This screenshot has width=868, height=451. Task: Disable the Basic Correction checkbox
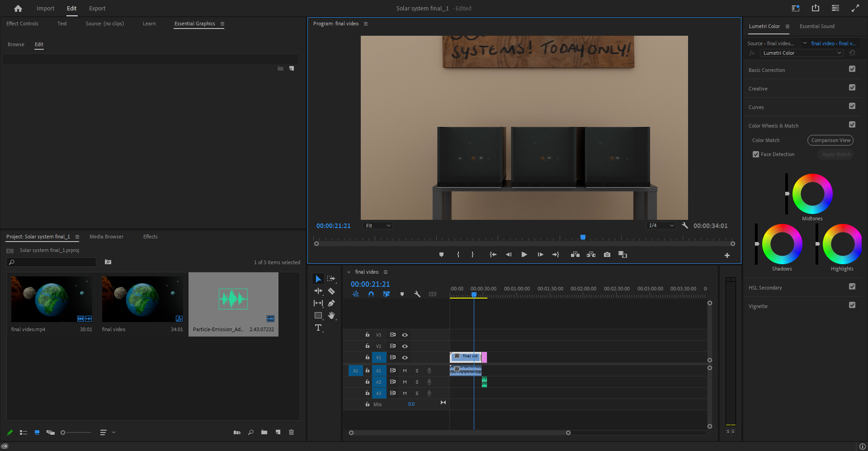tap(852, 69)
